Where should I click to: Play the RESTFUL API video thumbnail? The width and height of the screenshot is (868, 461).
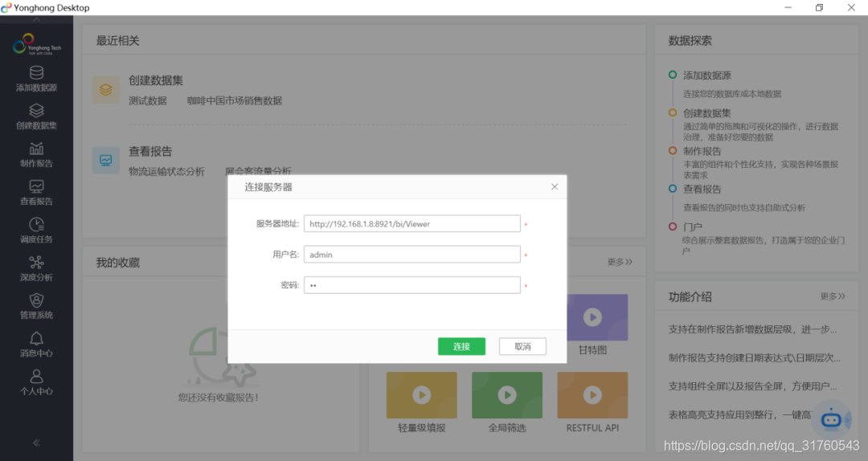592,395
